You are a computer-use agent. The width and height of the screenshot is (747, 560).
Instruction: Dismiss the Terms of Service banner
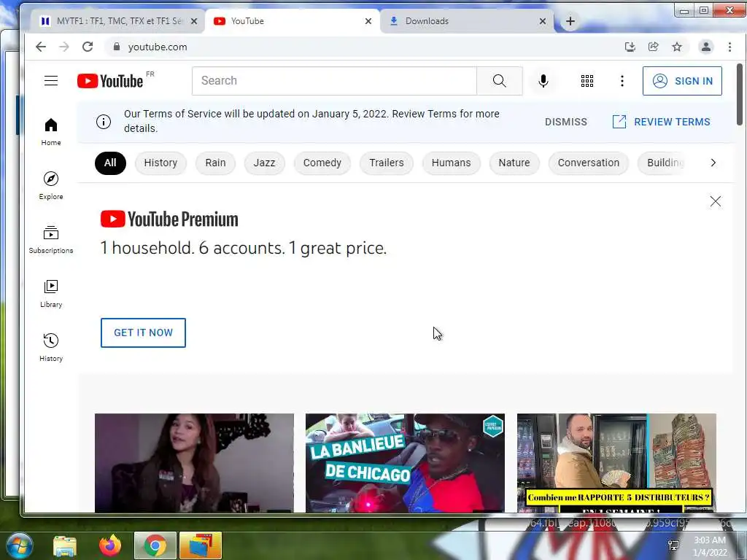click(566, 122)
